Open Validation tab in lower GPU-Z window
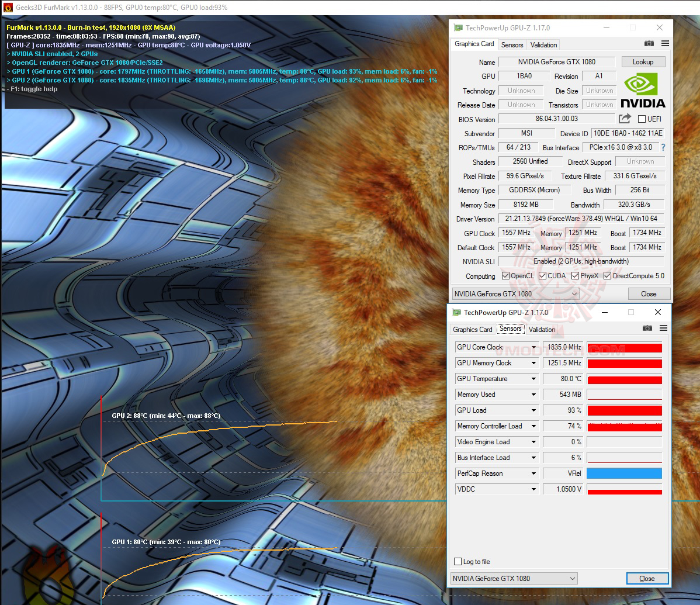700x605 pixels. [x=542, y=330]
